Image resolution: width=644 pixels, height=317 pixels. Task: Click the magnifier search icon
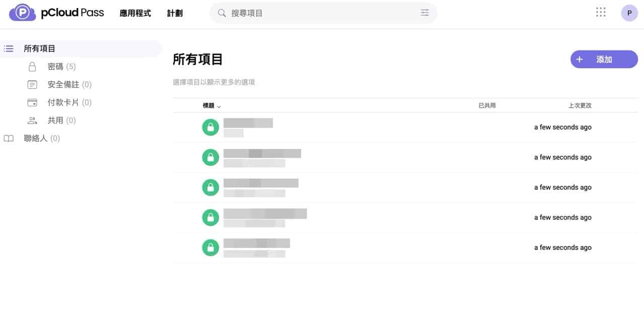(221, 13)
